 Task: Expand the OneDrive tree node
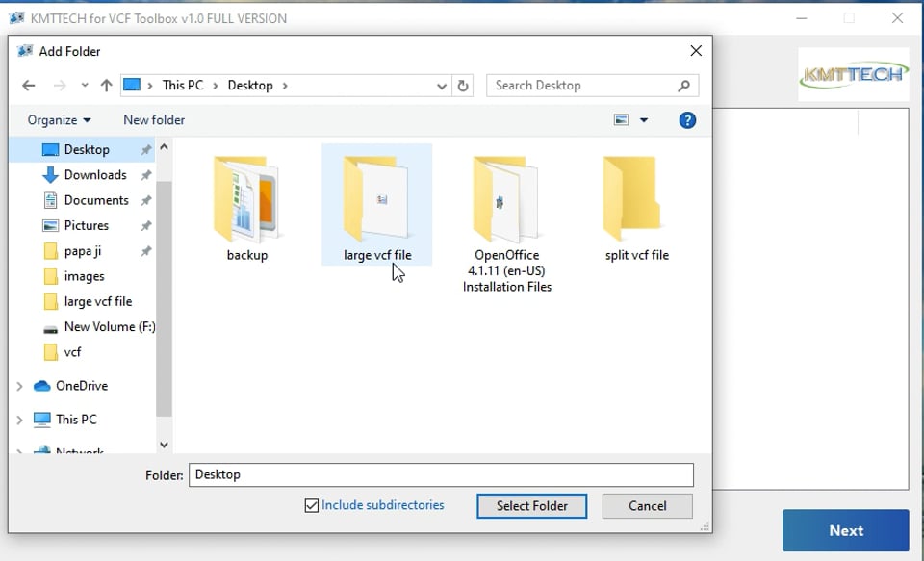19,387
